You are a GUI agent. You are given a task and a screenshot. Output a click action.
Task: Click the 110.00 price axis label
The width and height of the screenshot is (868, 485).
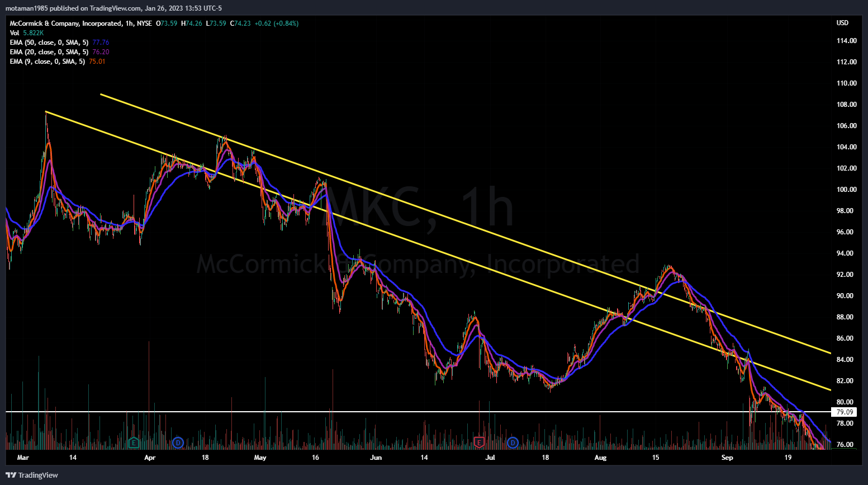(x=846, y=83)
